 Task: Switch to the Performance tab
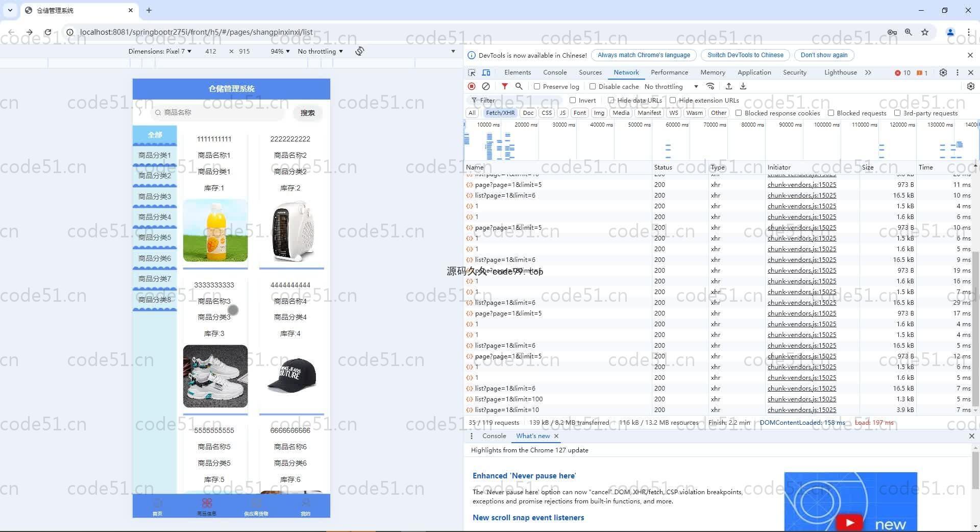pos(669,72)
